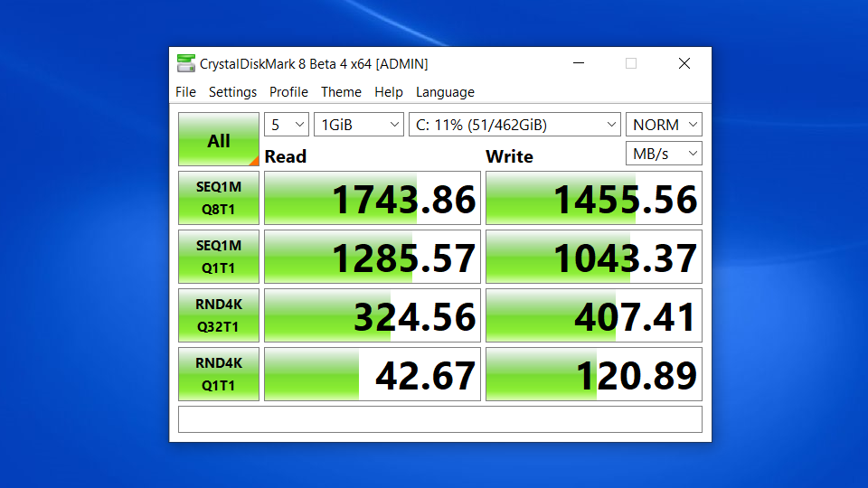
Task: Open the Theme menu
Action: tap(341, 92)
